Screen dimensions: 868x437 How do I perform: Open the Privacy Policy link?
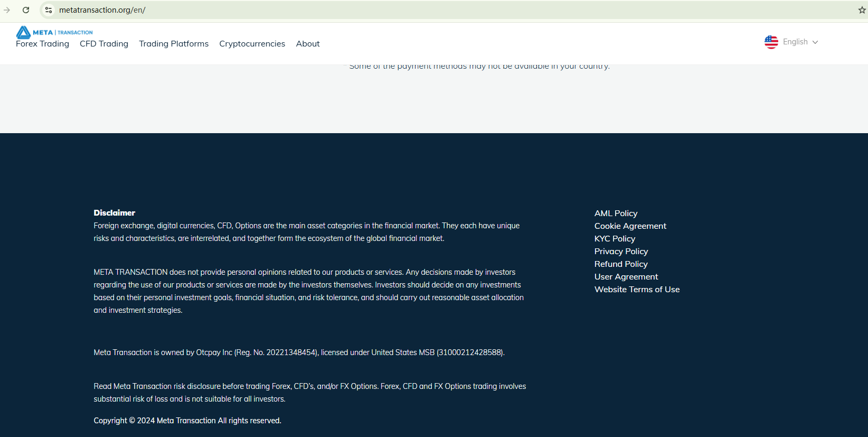[x=621, y=252]
